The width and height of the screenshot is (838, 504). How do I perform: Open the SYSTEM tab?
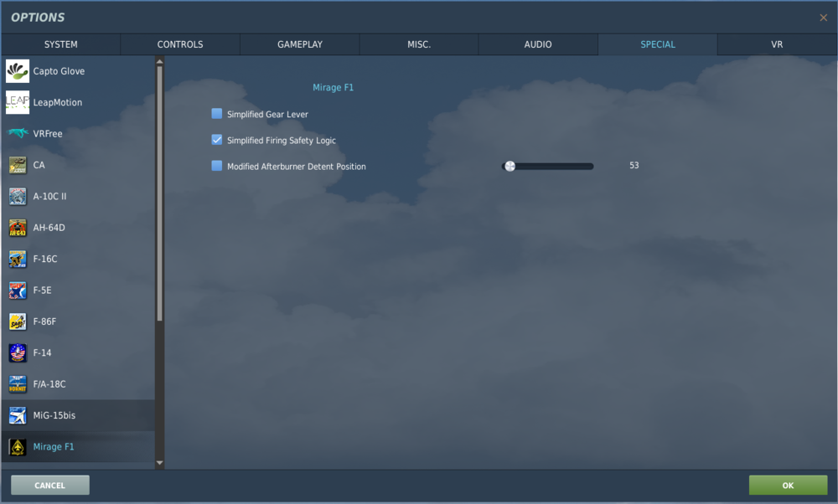[x=61, y=44]
